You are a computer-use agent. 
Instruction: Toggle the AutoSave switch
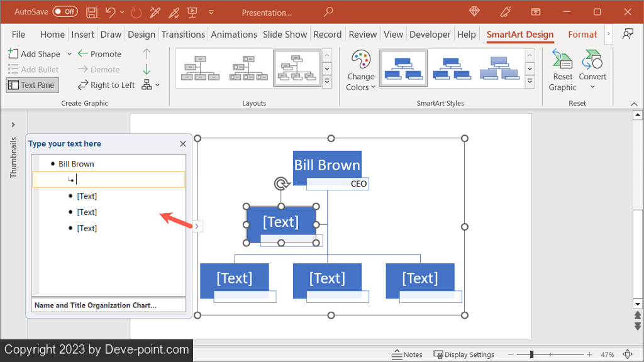(x=65, y=12)
